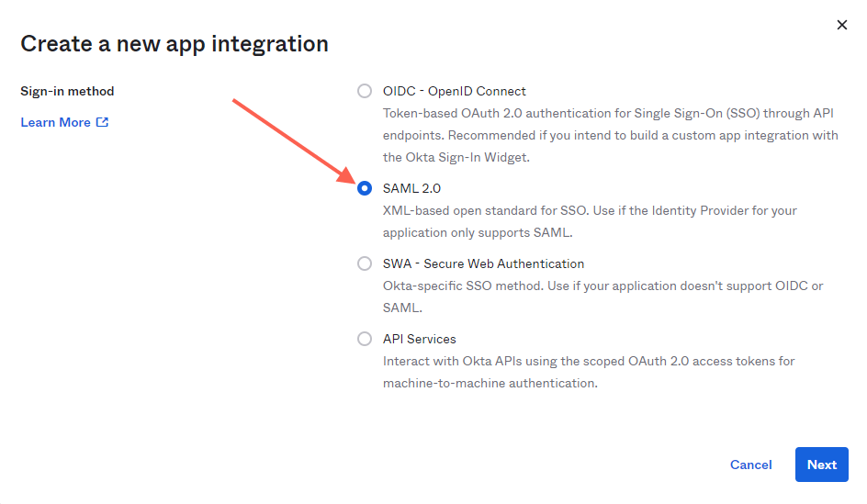The width and height of the screenshot is (867, 504).
Task: Cancel the new app integration
Action: pyautogui.click(x=750, y=465)
